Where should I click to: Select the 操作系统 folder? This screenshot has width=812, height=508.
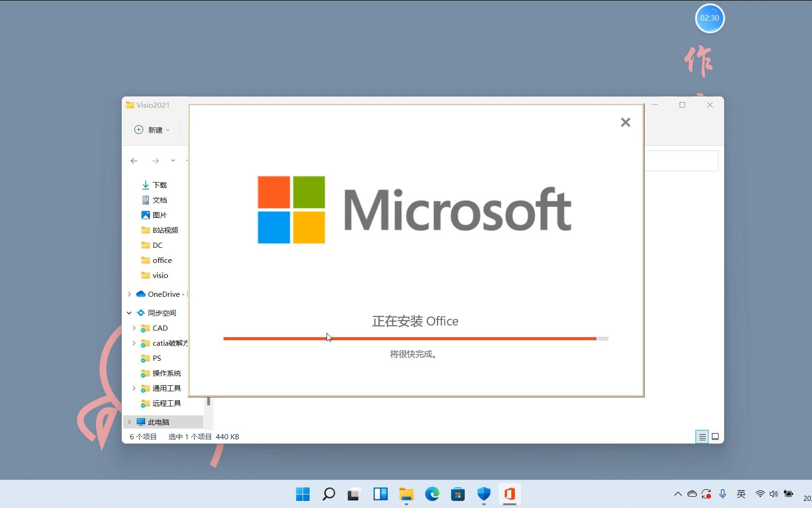(x=161, y=373)
